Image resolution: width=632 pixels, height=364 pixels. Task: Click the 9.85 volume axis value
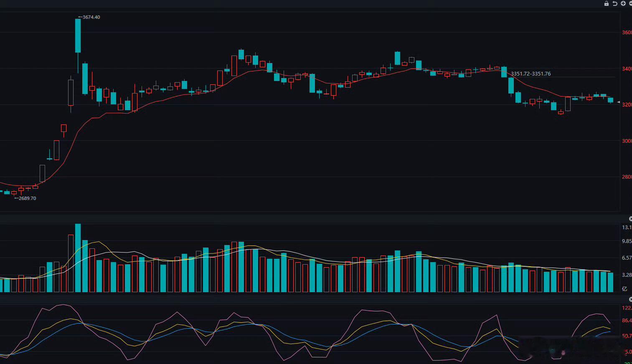(627, 241)
